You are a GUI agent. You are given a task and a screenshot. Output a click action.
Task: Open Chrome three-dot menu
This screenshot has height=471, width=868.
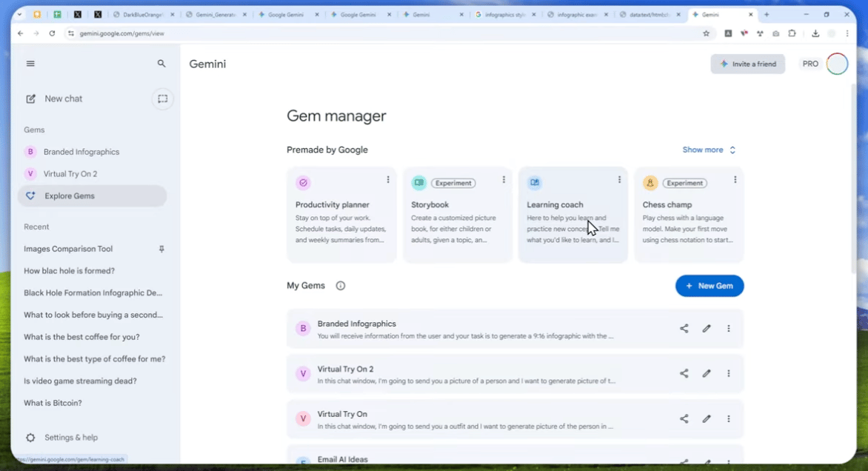pos(847,33)
